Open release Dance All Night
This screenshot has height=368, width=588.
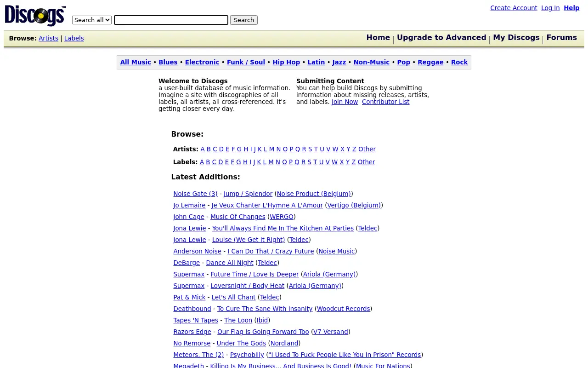point(230,263)
